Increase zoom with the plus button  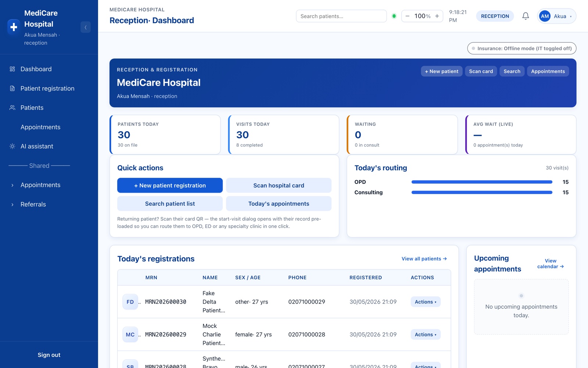coord(437,16)
